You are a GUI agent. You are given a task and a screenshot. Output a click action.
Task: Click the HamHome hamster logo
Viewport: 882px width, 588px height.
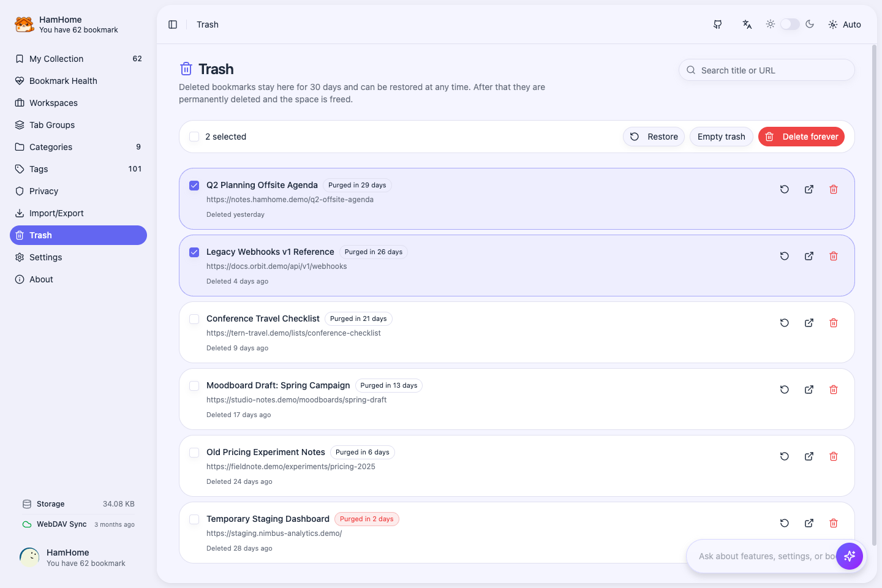pyautogui.click(x=24, y=24)
